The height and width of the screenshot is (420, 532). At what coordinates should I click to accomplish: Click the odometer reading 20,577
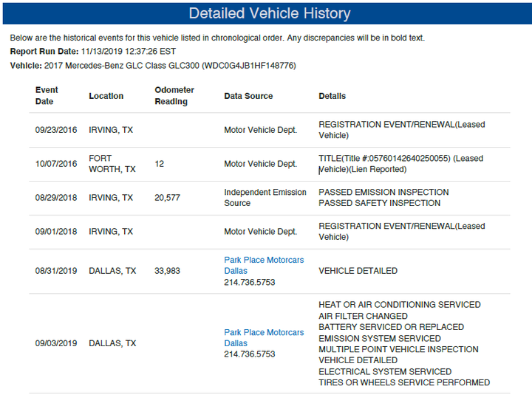click(x=168, y=198)
